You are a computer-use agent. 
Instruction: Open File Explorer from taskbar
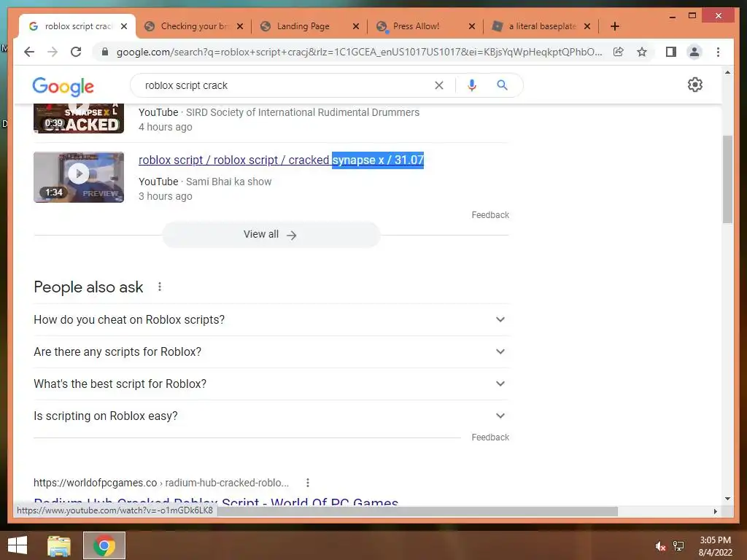coord(59,545)
